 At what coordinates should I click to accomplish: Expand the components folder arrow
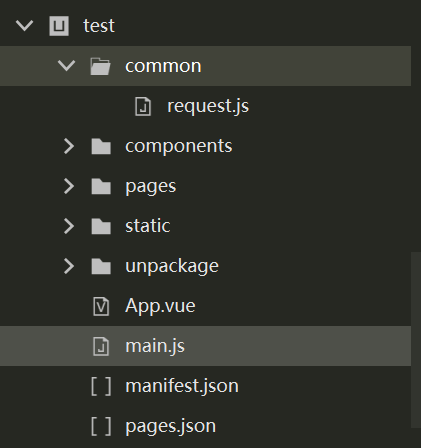point(69,146)
